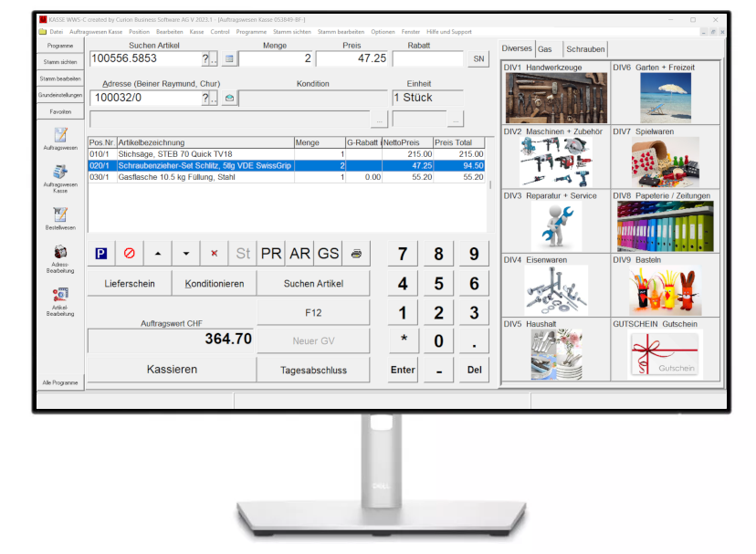Viewport: 756px width, 554px height.
Task: Switch to the Schrauben tab
Action: pos(585,49)
